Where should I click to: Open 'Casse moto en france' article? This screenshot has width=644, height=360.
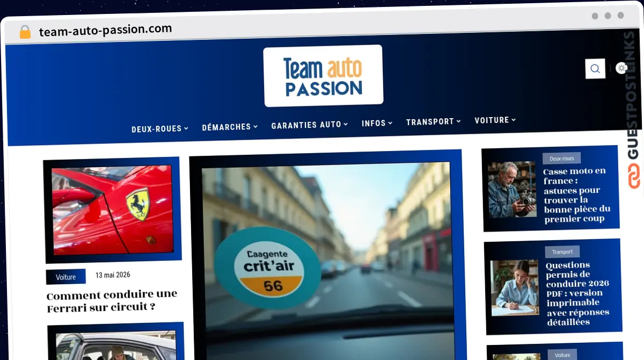coord(577,195)
